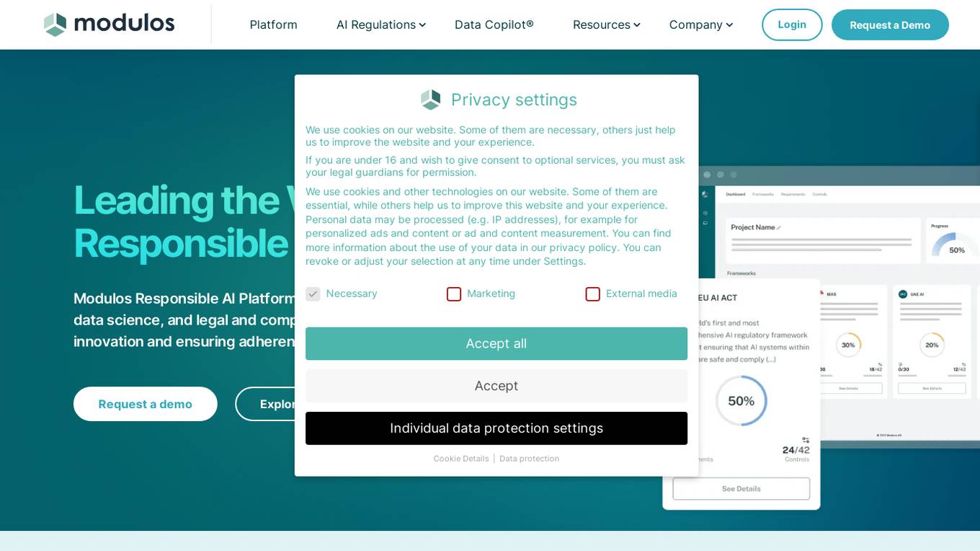Open the Platform menu item
This screenshot has width=980, height=551.
point(273,25)
